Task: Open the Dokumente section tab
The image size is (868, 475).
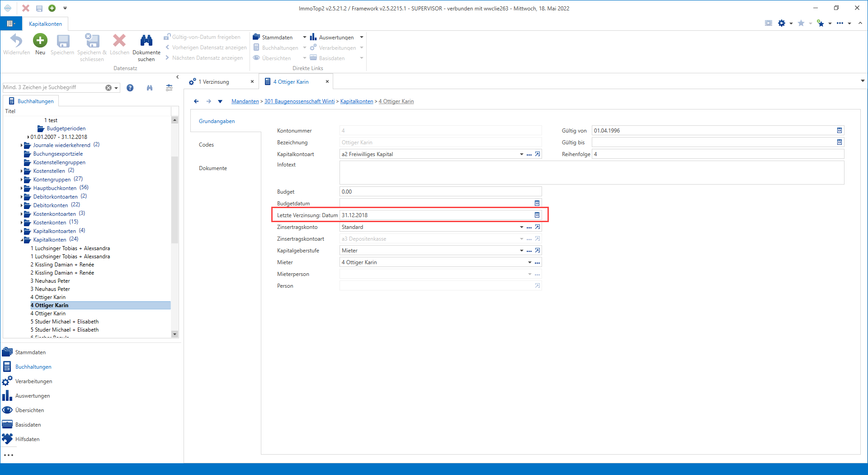Action: pyautogui.click(x=213, y=168)
